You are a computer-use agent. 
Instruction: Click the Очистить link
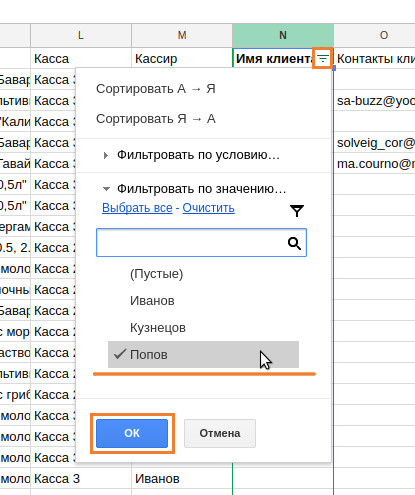(209, 208)
